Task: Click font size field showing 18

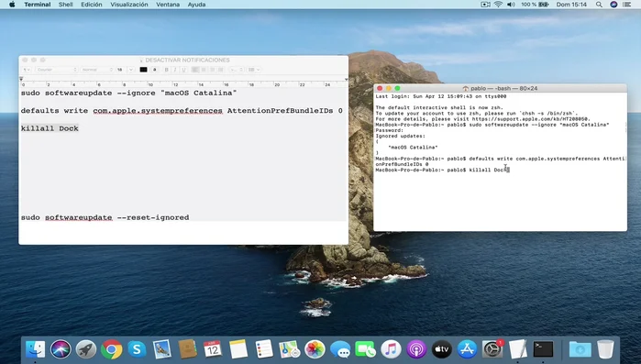Action: click(x=121, y=70)
